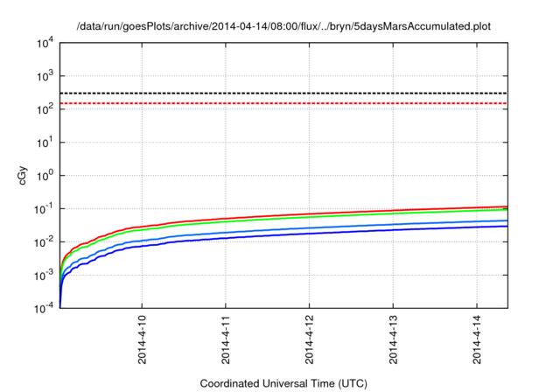Click the plot title file path text

[283, 26]
